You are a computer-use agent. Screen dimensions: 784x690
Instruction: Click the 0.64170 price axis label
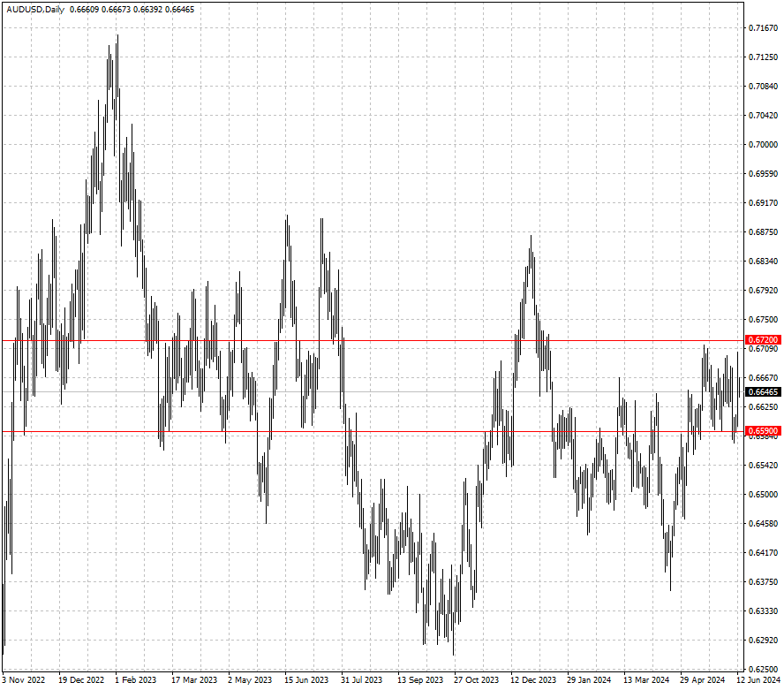coord(763,553)
